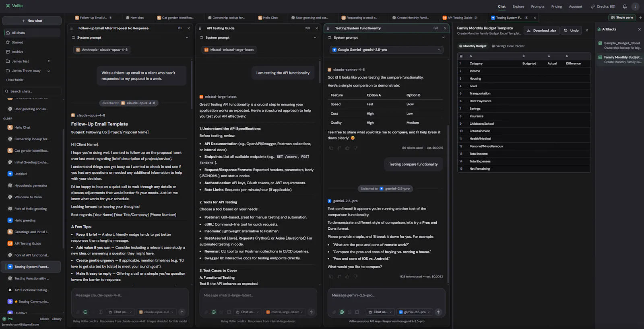The image size is (644, 329).
Task: Open the notifications bell
Action: tap(625, 6)
